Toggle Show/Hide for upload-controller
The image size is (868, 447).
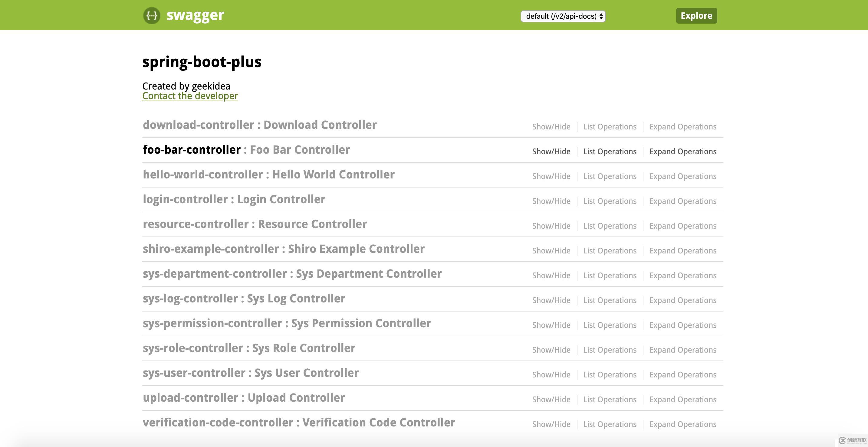click(551, 400)
